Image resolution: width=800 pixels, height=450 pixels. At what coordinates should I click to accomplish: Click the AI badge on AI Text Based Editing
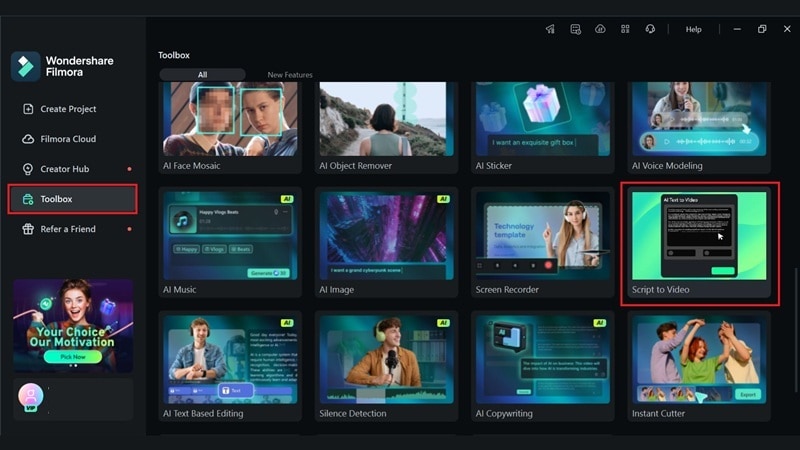click(x=287, y=323)
